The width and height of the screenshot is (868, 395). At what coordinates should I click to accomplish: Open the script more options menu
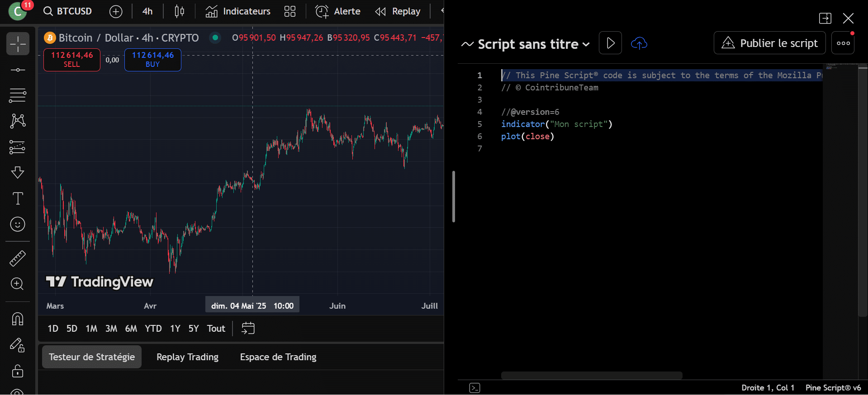843,43
